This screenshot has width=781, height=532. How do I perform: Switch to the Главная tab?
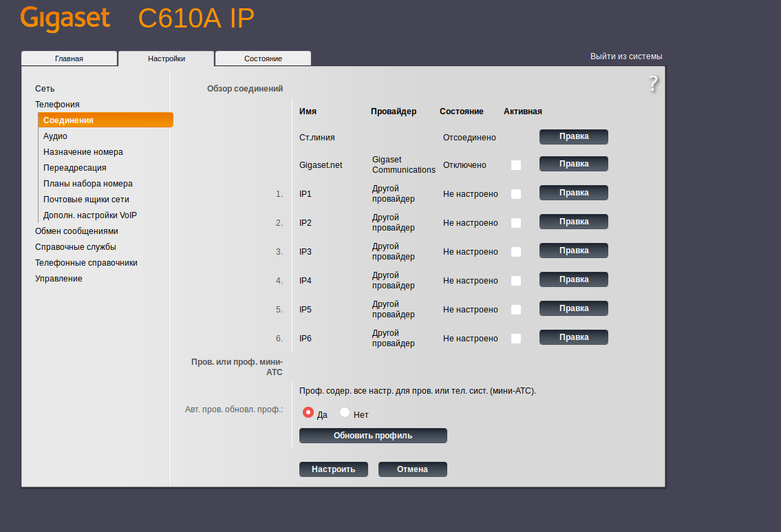[69, 58]
